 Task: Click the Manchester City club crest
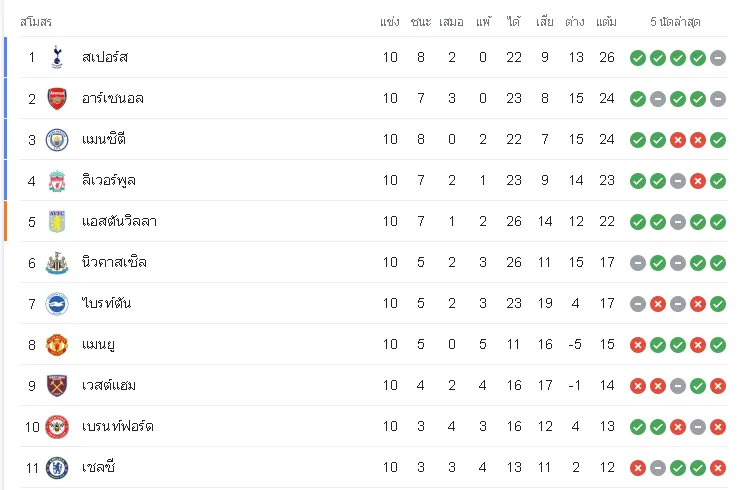tap(57, 140)
